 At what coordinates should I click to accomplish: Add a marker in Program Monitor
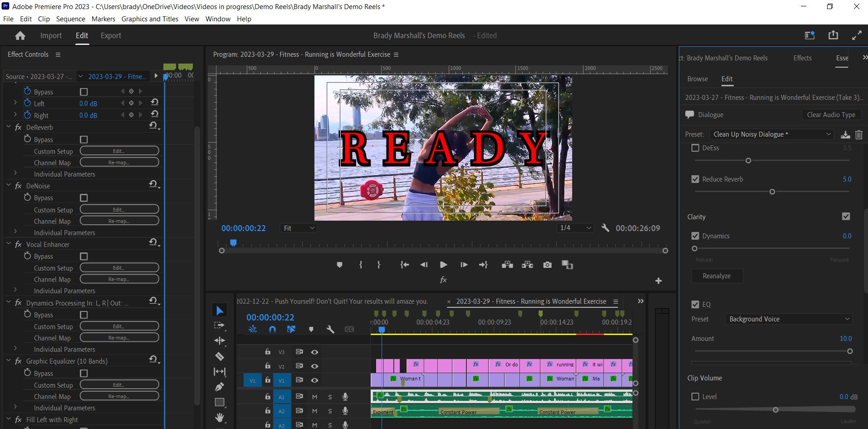tap(339, 265)
